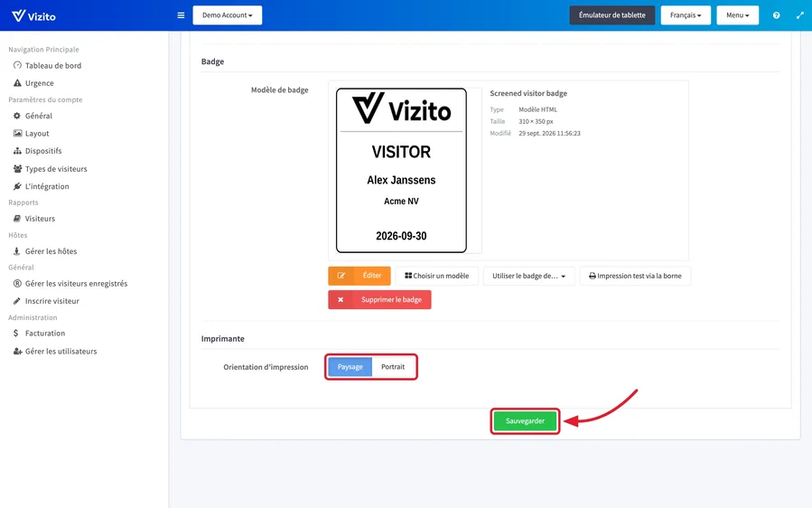This screenshot has height=508, width=812.
Task: Select Portrait print orientation
Action: tap(393, 367)
